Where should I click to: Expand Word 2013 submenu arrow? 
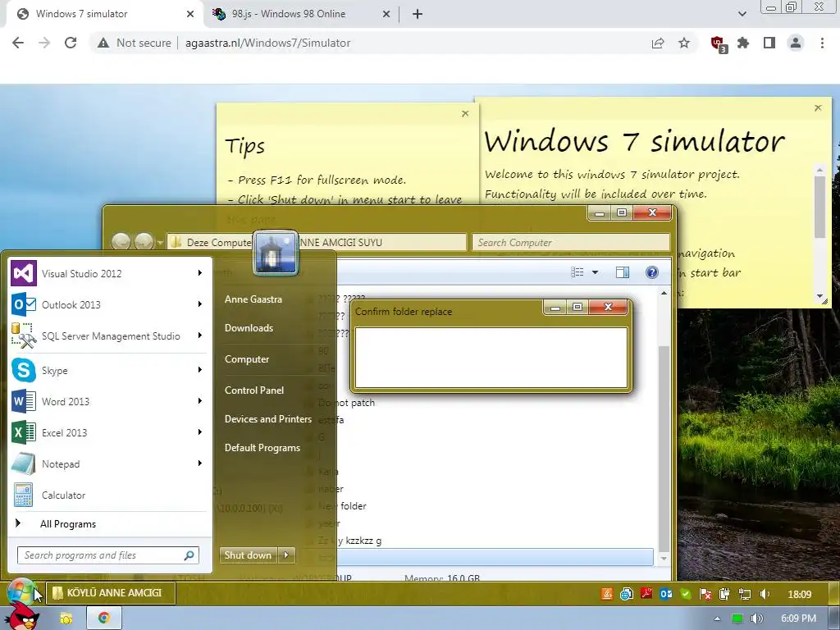(x=200, y=400)
